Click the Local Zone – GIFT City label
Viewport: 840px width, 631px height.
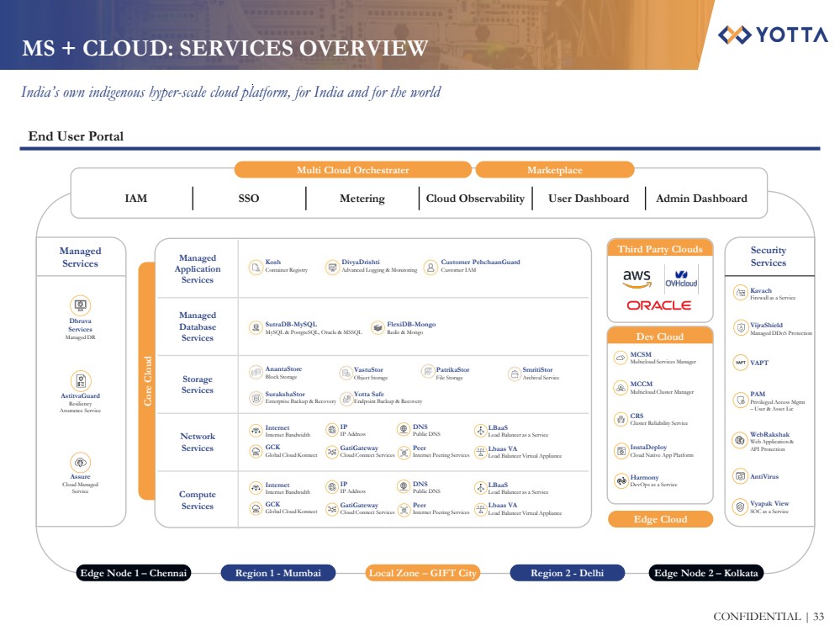click(422, 573)
